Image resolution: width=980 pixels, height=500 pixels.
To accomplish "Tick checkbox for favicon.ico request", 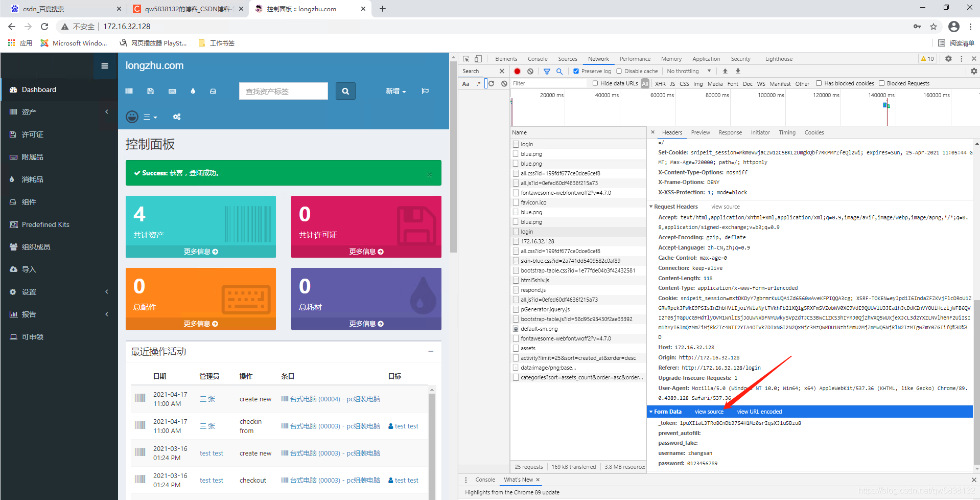I will point(516,202).
